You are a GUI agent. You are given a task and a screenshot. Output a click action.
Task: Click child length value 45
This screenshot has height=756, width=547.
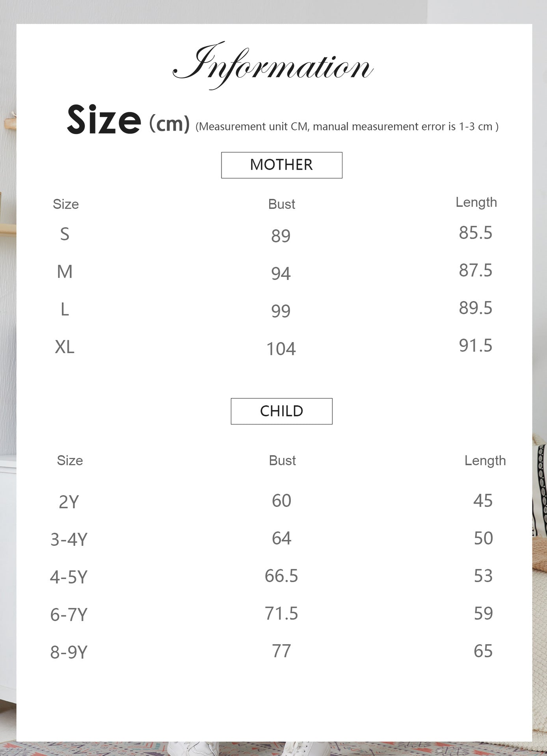[483, 500]
